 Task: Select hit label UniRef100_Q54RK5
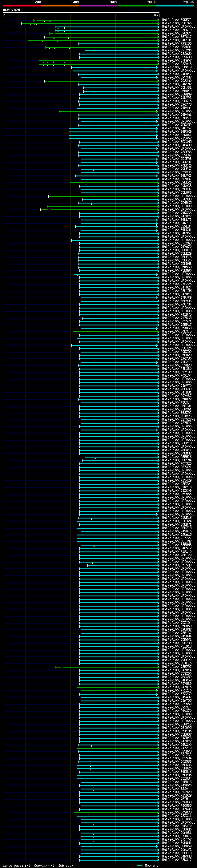click(177, 203)
